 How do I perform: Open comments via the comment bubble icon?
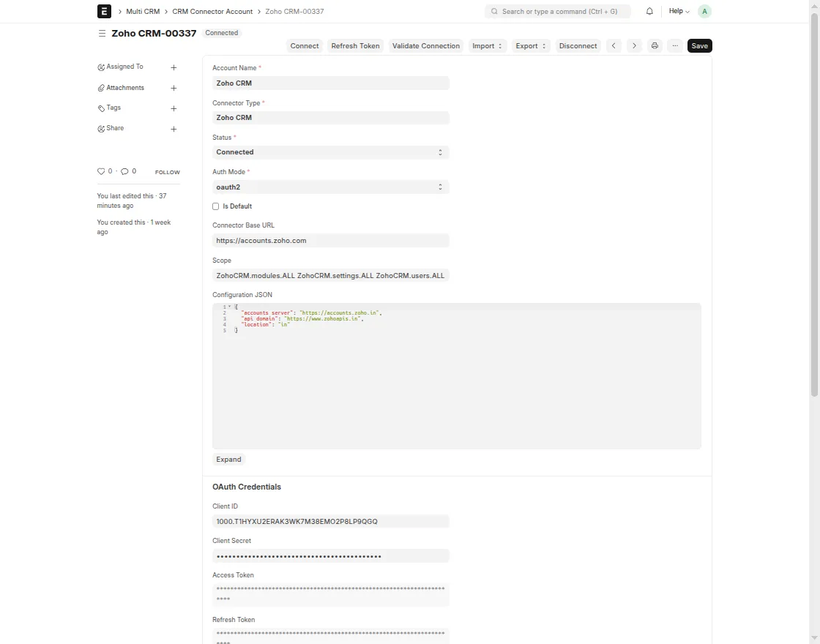pos(124,171)
